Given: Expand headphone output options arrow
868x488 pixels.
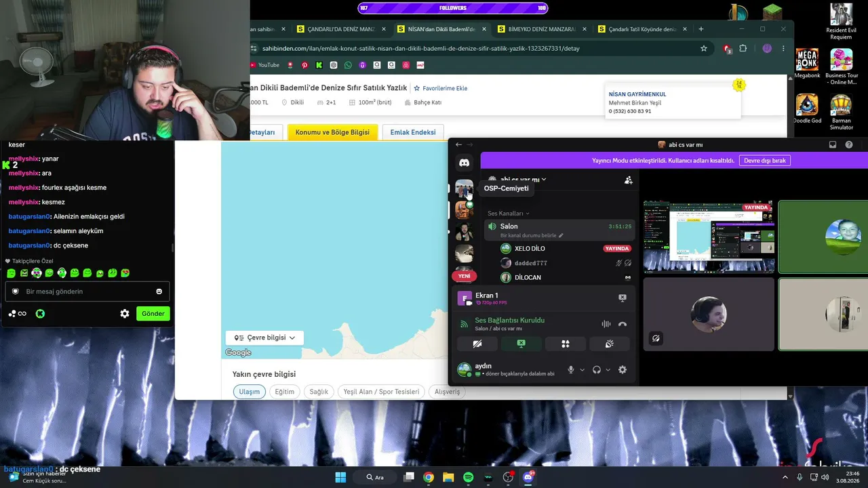Looking at the screenshot, I should point(608,370).
